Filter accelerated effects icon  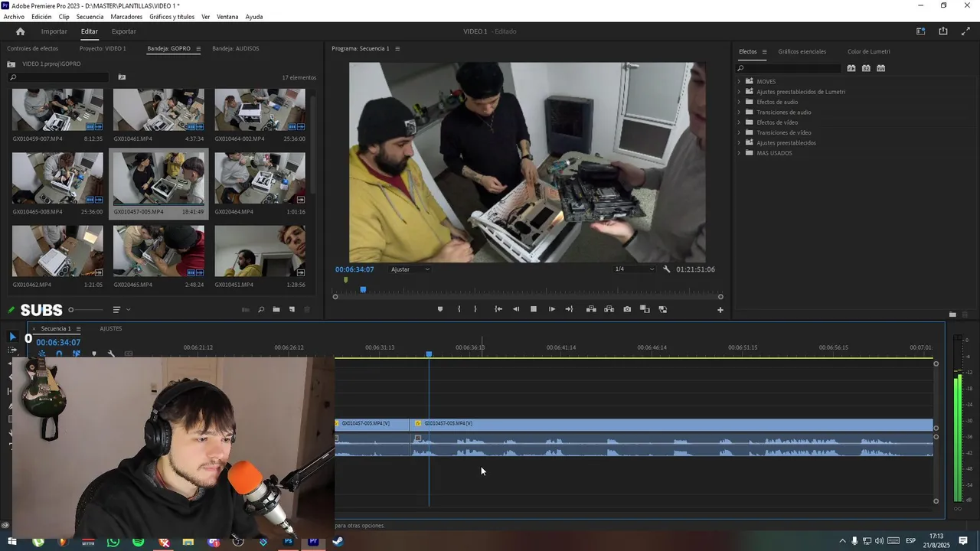click(851, 68)
